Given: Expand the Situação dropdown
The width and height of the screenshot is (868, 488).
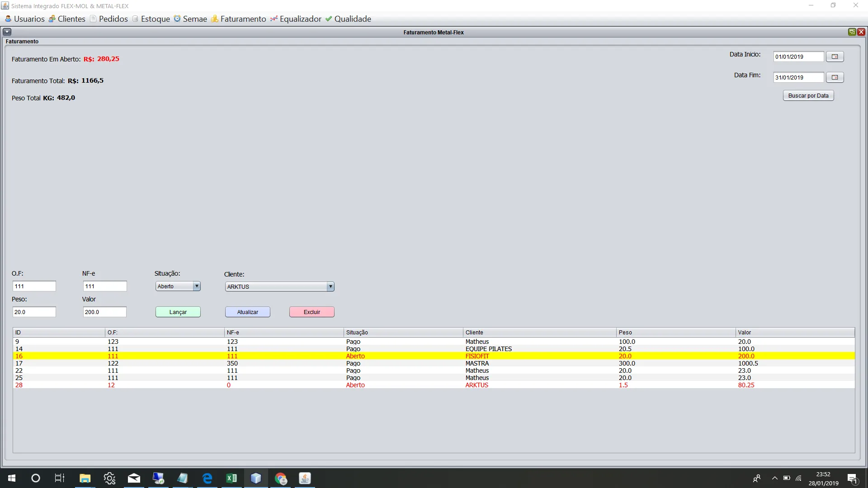Looking at the screenshot, I should click(197, 286).
